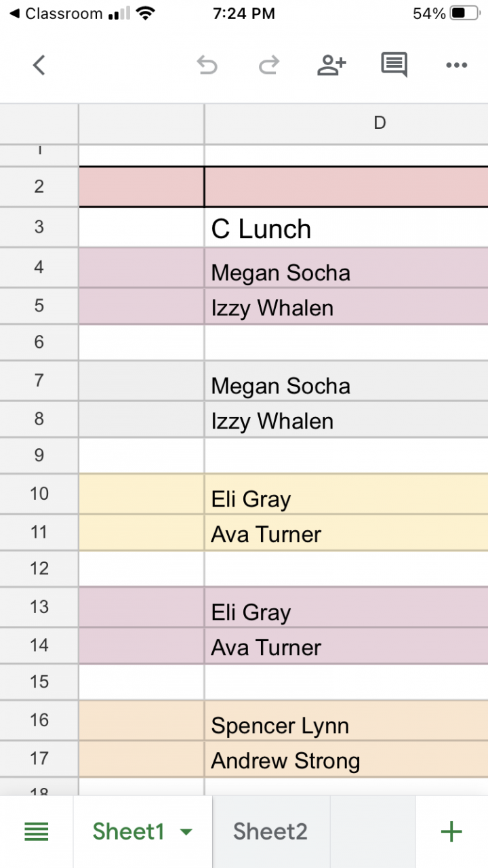Screen dimensions: 488x868
Task: Switch to the Sheet2 tab
Action: [270, 831]
